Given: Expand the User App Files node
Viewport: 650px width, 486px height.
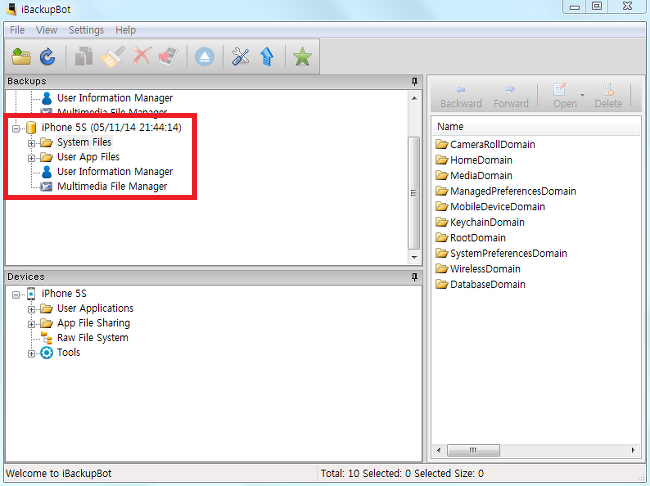Looking at the screenshot, I should pyautogui.click(x=31, y=158).
